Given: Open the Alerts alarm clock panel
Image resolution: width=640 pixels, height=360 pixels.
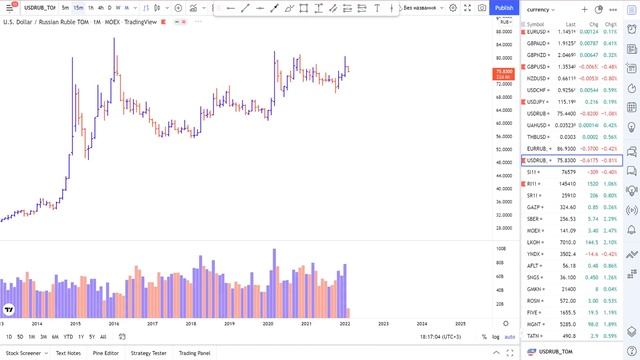Looking at the screenshot, I should pyautogui.click(x=632, y=29).
